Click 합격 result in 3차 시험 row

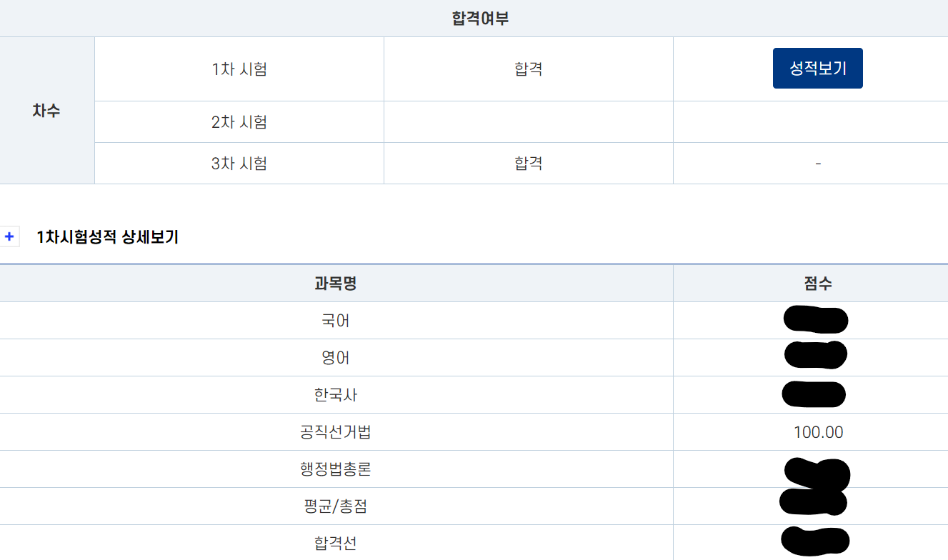coord(529,164)
